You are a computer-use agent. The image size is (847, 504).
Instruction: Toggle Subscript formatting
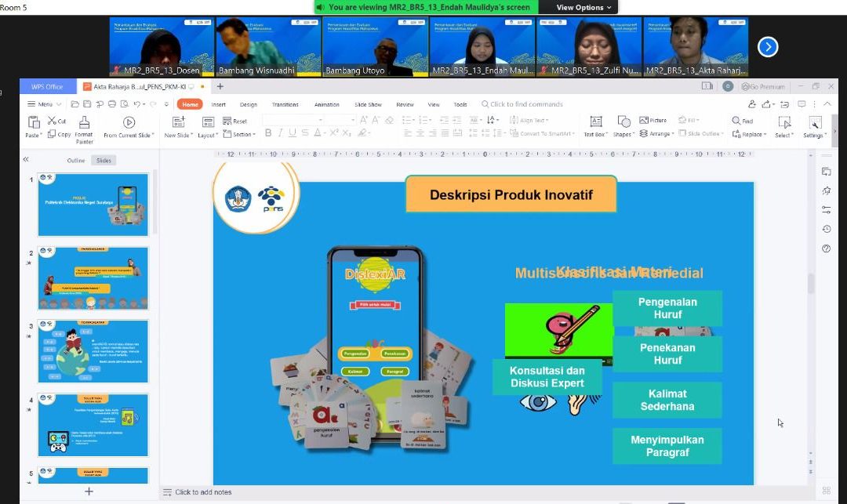[x=347, y=132]
